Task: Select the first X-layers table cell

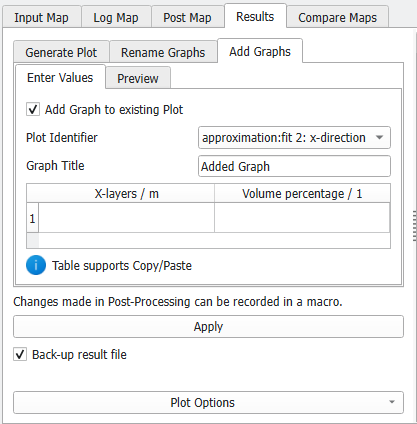Action: (x=126, y=218)
